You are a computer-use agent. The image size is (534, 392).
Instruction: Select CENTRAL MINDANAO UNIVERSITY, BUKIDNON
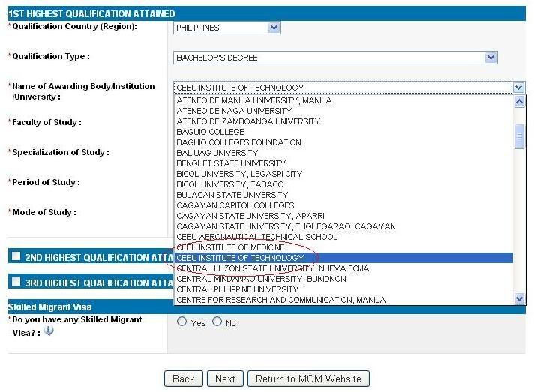(x=343, y=279)
